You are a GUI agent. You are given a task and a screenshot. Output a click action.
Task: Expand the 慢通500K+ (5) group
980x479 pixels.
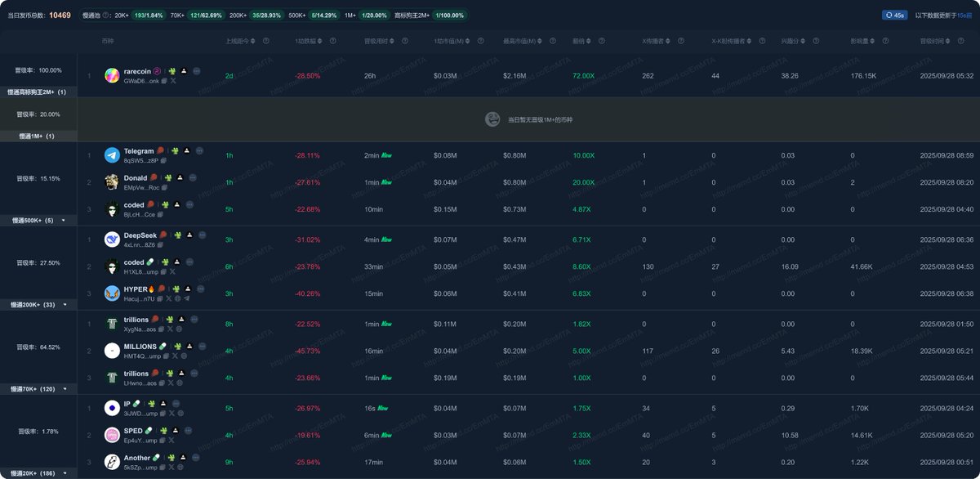pos(64,220)
